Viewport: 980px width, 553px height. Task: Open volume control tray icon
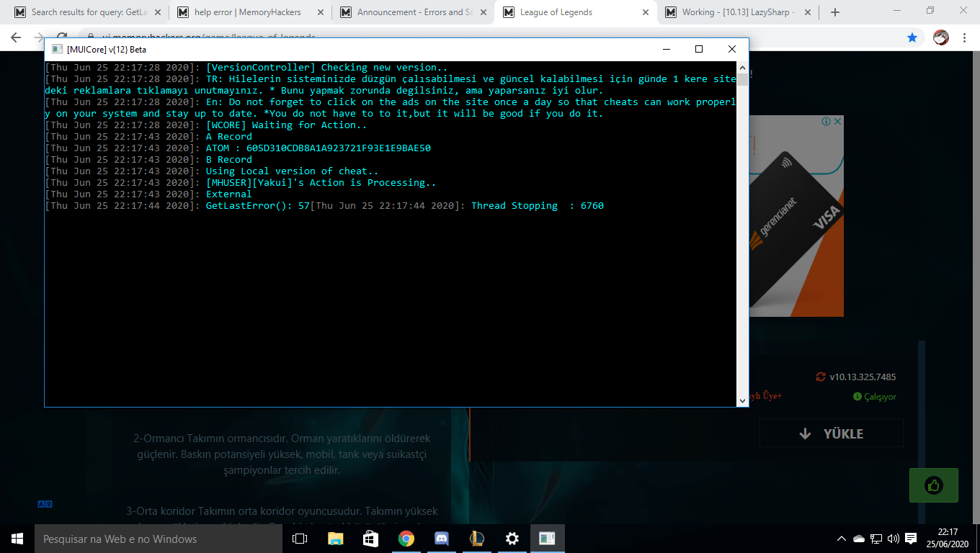coord(894,539)
